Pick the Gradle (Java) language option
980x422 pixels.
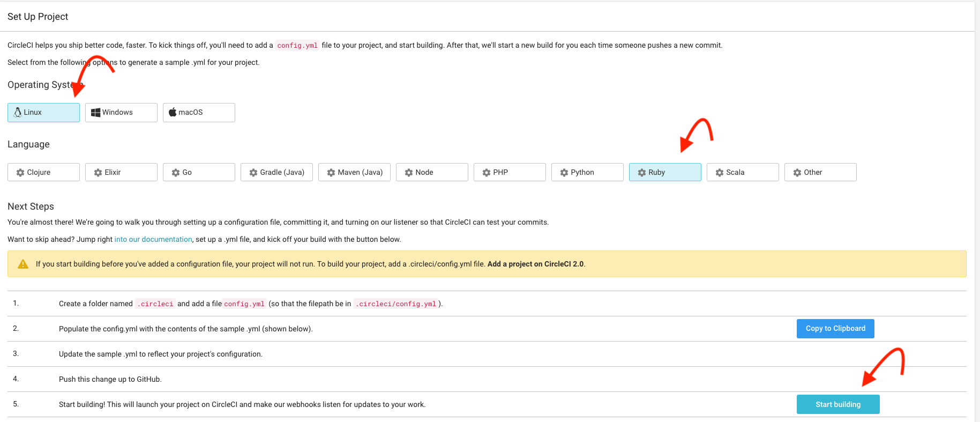276,172
